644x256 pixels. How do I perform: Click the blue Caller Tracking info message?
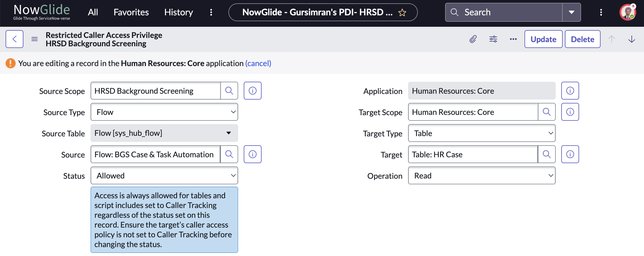164,220
